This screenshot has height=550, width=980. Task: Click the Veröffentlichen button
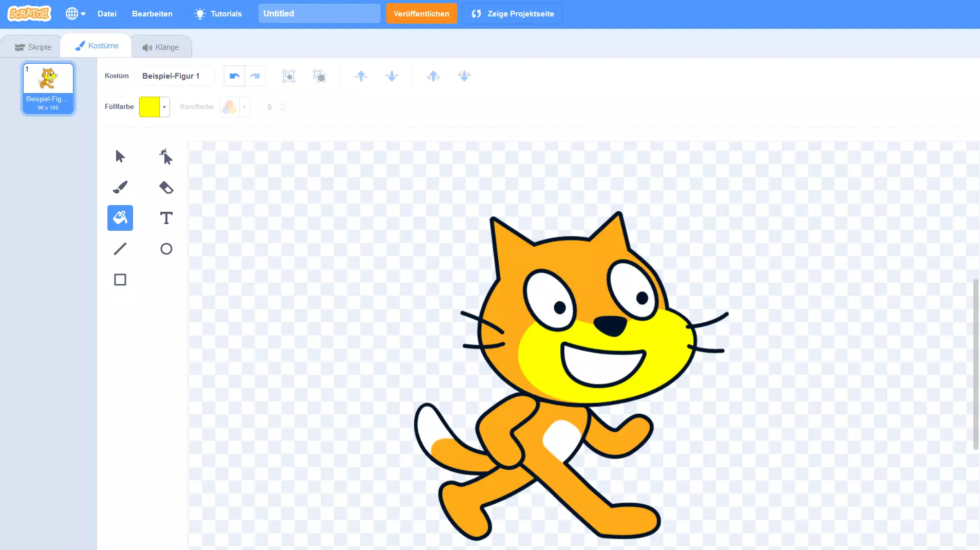(422, 13)
